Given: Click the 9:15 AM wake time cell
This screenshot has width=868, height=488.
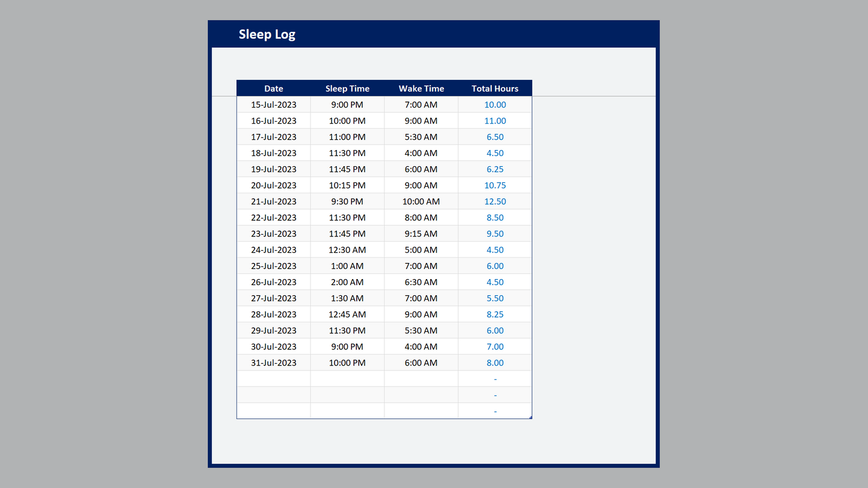Looking at the screenshot, I should point(421,233).
